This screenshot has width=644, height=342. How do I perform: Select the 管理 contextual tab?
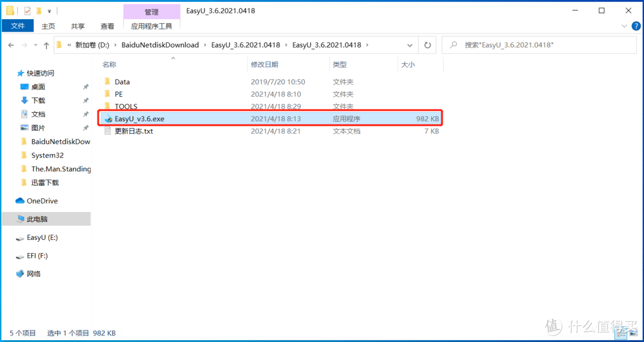click(x=151, y=12)
